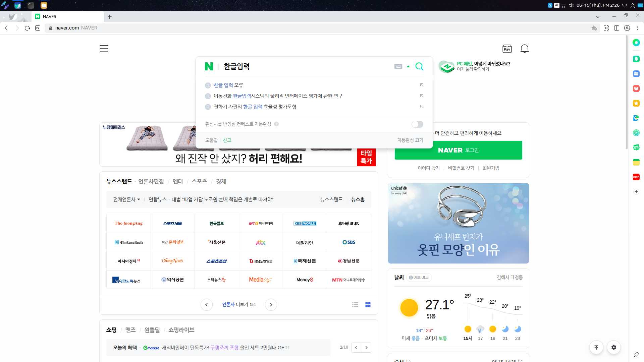This screenshot has height=362, width=644.
Task: Switch to the 쇼핑라이브 tab
Action: coord(181,330)
